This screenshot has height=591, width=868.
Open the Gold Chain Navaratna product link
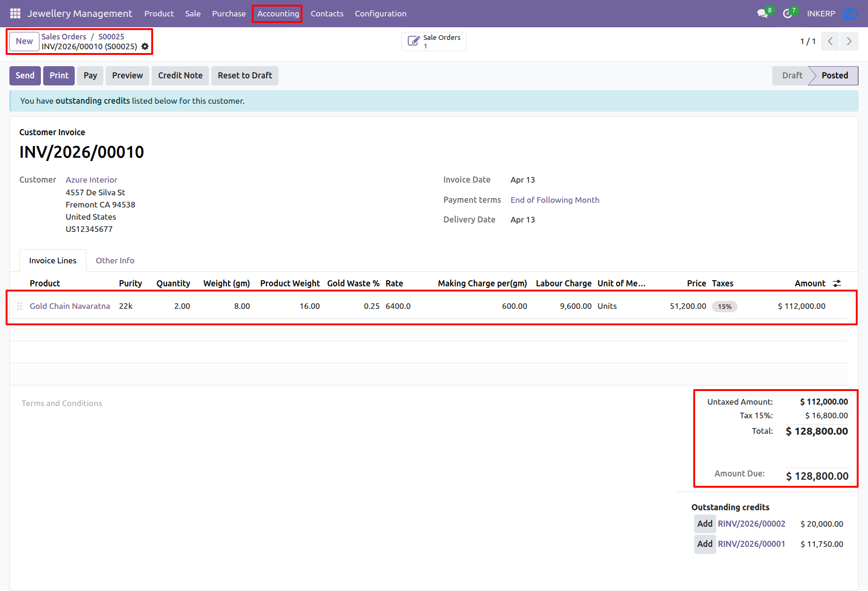[x=70, y=306]
